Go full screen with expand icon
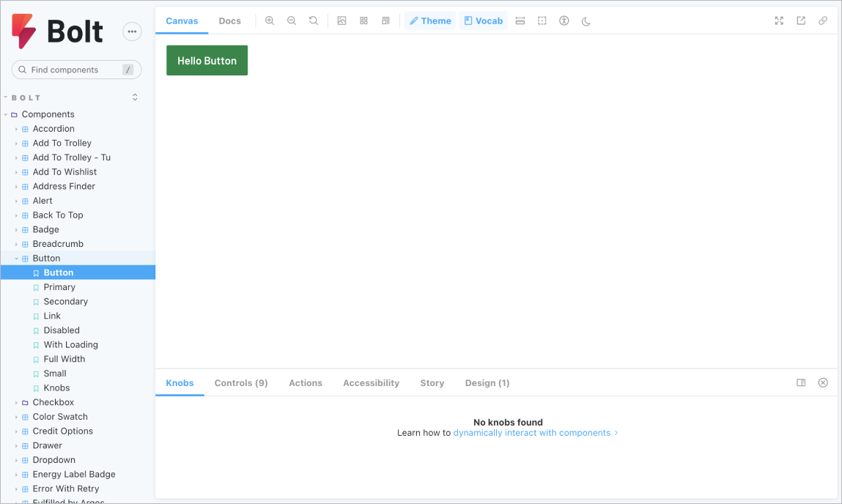 click(x=779, y=21)
